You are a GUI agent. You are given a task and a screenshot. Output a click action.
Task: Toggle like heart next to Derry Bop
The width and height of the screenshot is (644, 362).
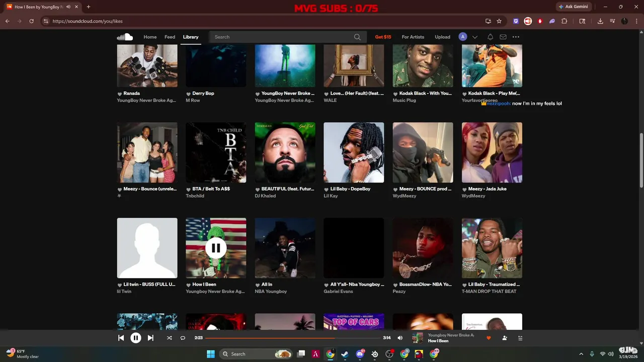[189, 94]
